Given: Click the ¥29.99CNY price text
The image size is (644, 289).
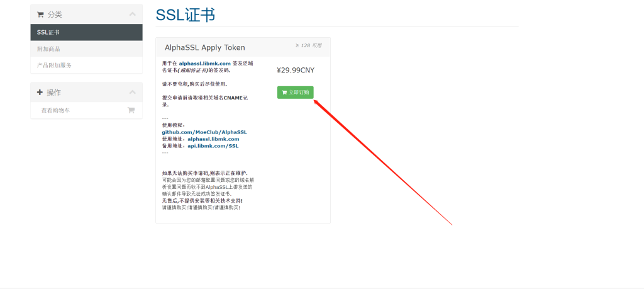Looking at the screenshot, I should (x=296, y=71).
